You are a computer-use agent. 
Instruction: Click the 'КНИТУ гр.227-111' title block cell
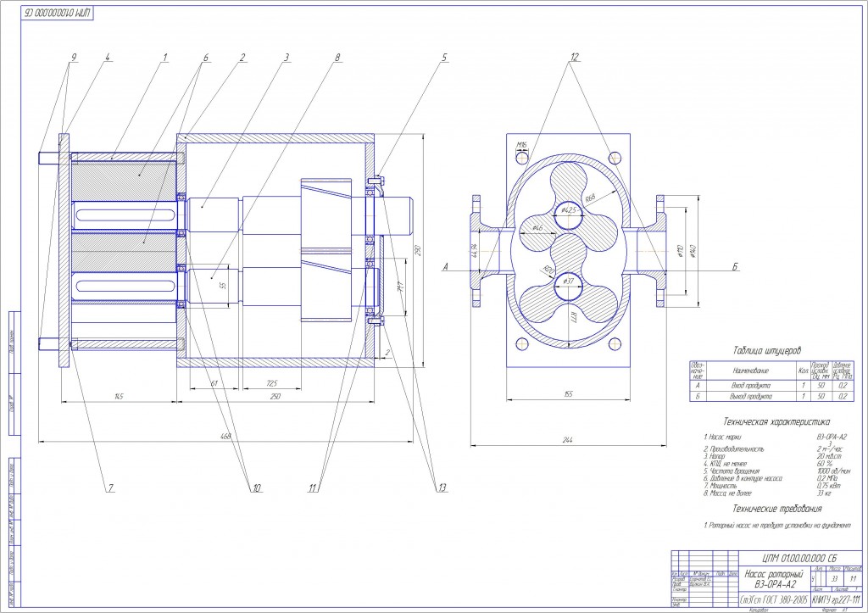coord(836,599)
